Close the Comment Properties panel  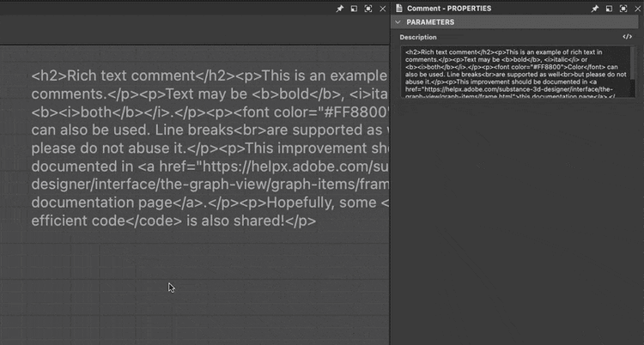point(637,9)
